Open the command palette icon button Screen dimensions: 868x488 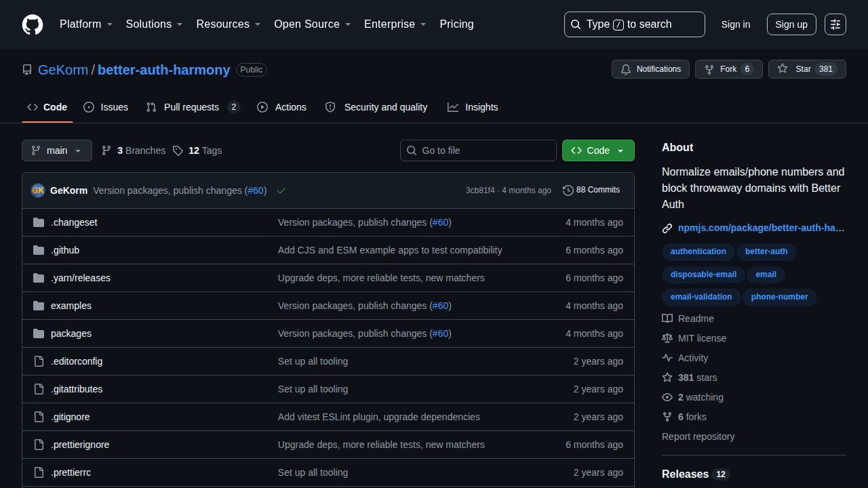pyautogui.click(x=835, y=24)
